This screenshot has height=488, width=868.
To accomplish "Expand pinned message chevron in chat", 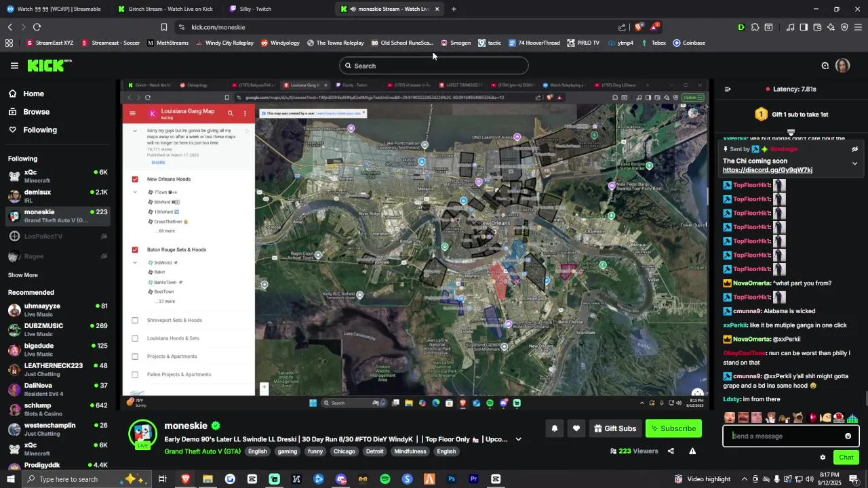I will pyautogui.click(x=854, y=163).
